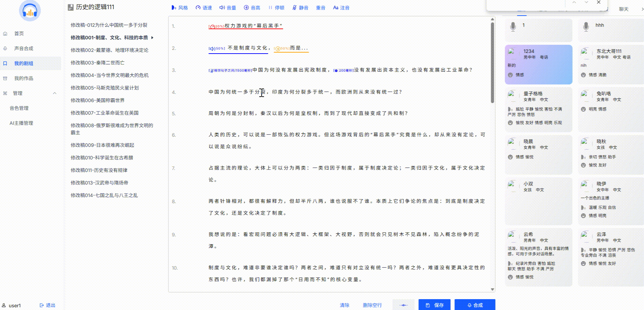Screen dimensions: 644x310
Task: Select the voice card 兔叭咯
Action: [611, 110]
